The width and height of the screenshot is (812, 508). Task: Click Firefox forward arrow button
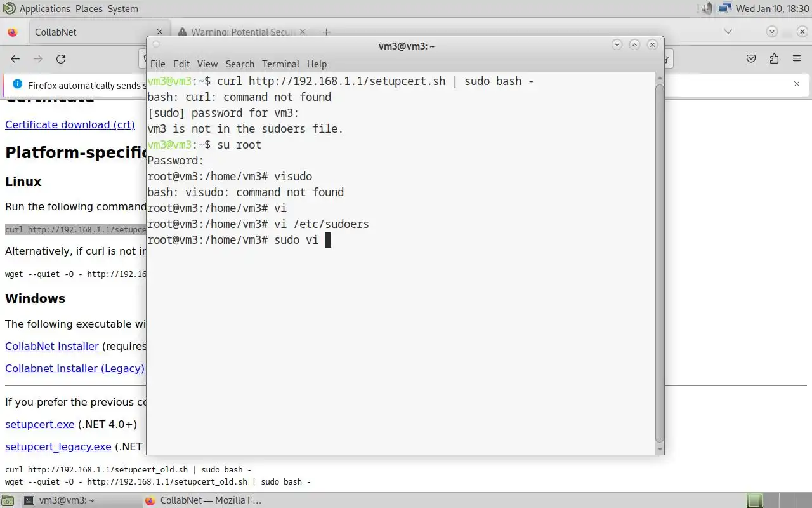(x=38, y=58)
